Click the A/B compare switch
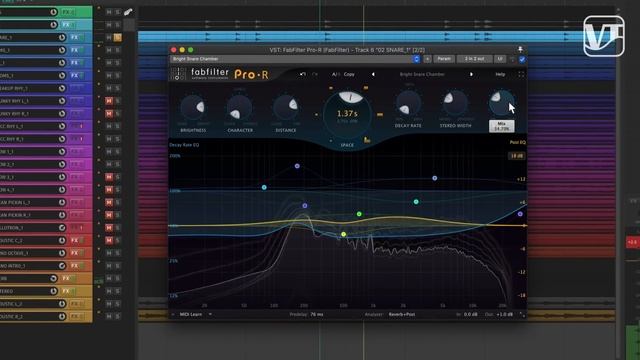640x360 pixels. (336, 74)
